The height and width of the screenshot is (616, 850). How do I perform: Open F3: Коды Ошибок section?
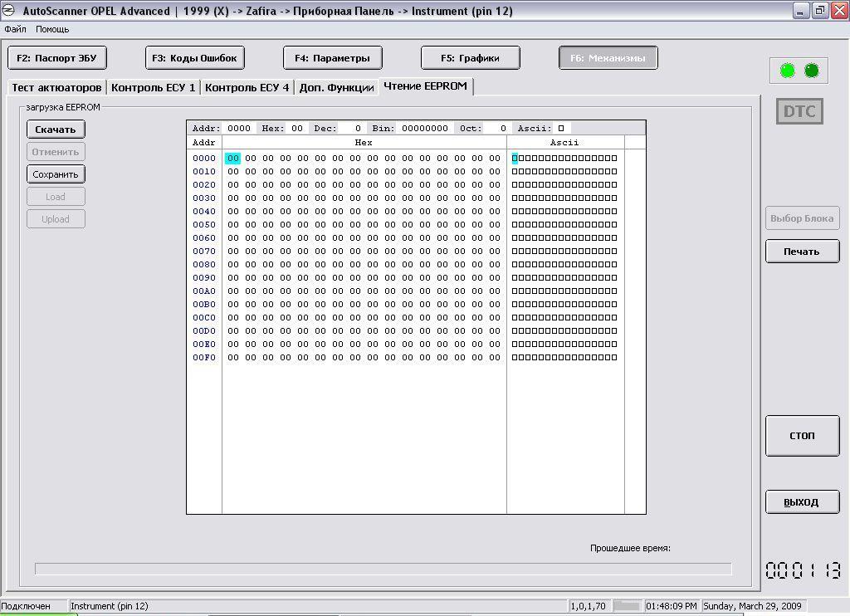[194, 58]
